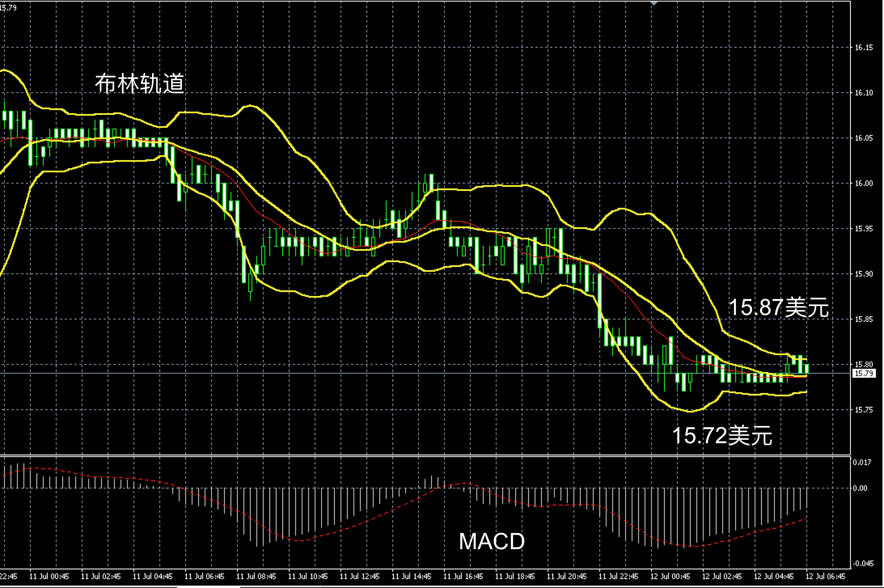Select the 15.87美元 resistance label
This screenshot has width=884, height=588.
778,307
